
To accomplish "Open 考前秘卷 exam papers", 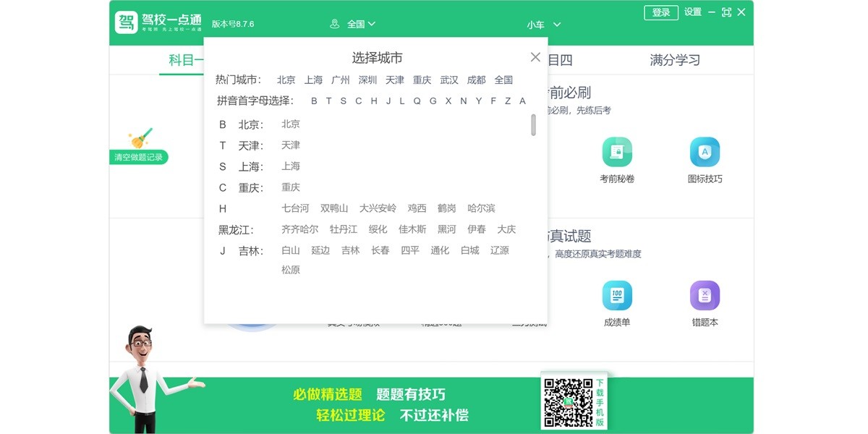I will point(617,154).
